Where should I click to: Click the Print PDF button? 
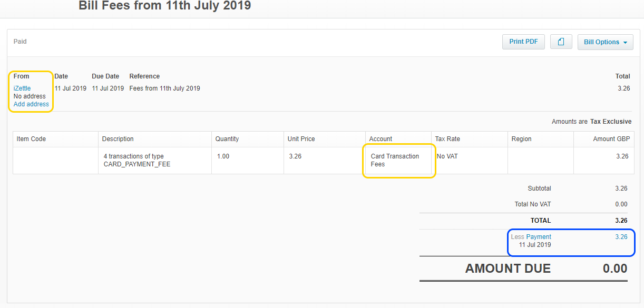point(523,42)
